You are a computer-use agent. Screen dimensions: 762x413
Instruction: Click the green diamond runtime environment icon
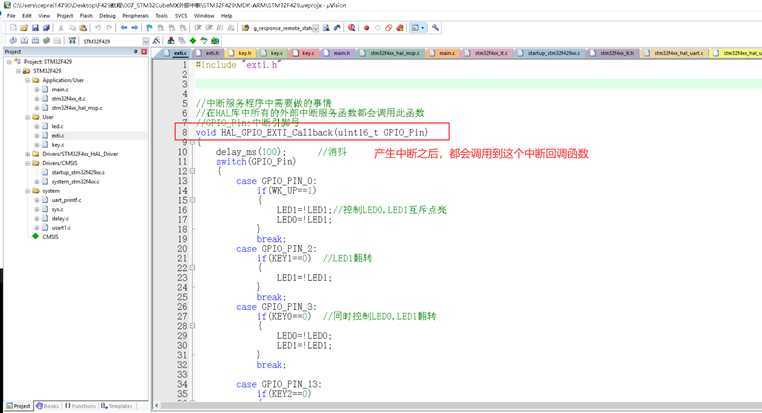click(193, 41)
